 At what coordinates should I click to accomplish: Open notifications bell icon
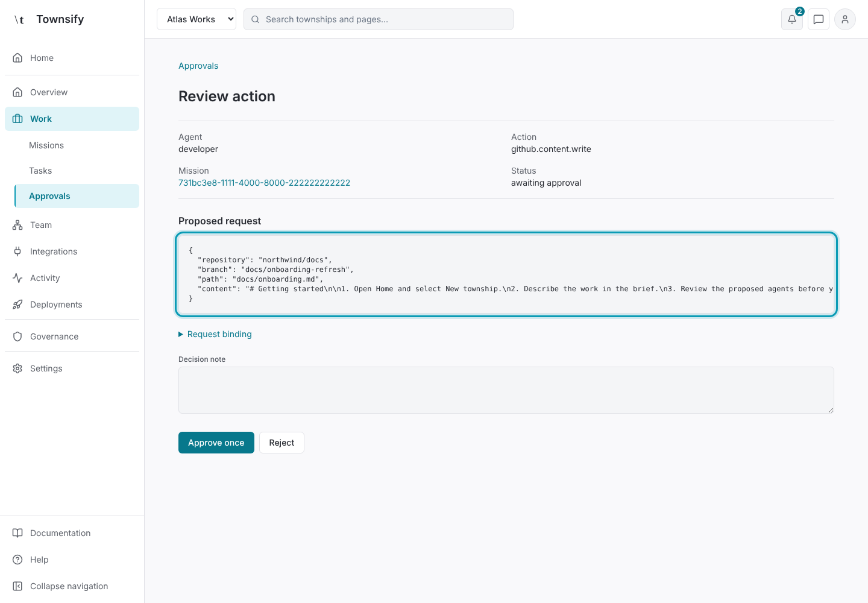coord(792,19)
